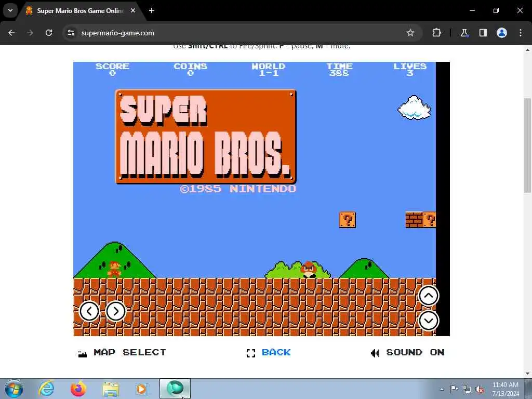Image resolution: width=532 pixels, height=399 pixels.
Task: Click scrollbar up arrow at page top
Action: pyautogui.click(x=527, y=50)
